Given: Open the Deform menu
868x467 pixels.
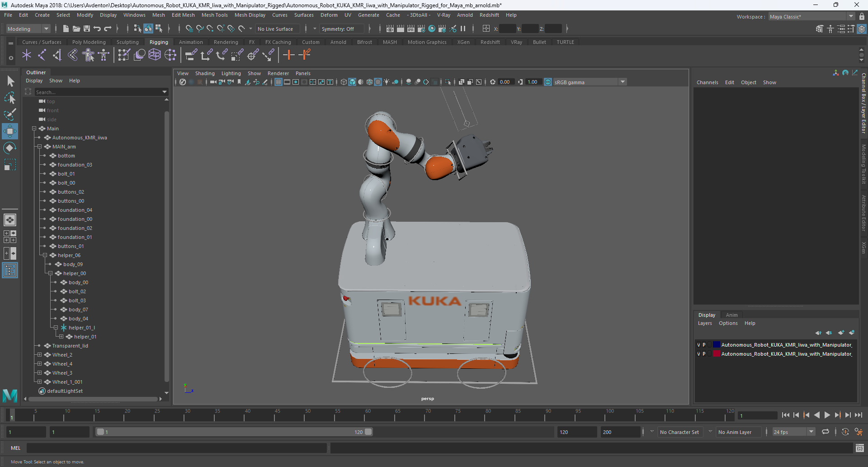Looking at the screenshot, I should tap(329, 15).
